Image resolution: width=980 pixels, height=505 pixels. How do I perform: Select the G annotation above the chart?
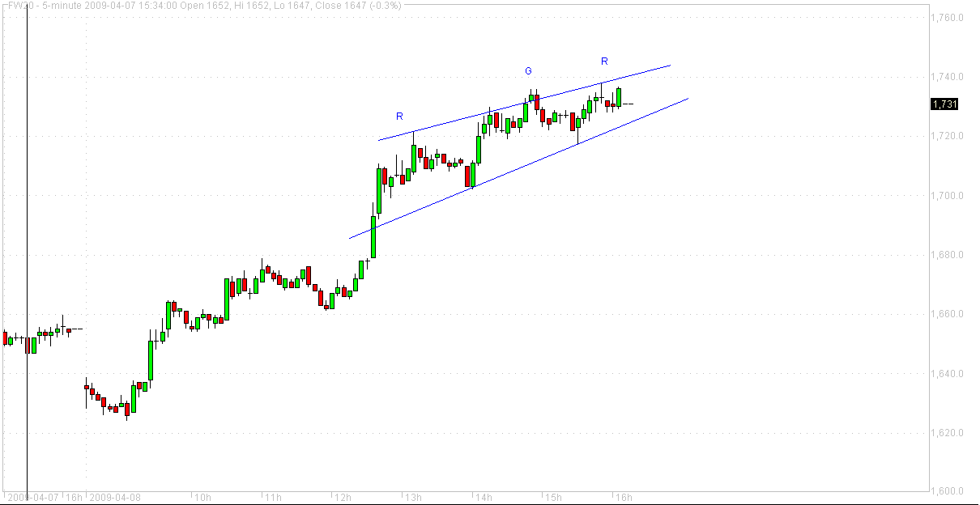point(528,71)
